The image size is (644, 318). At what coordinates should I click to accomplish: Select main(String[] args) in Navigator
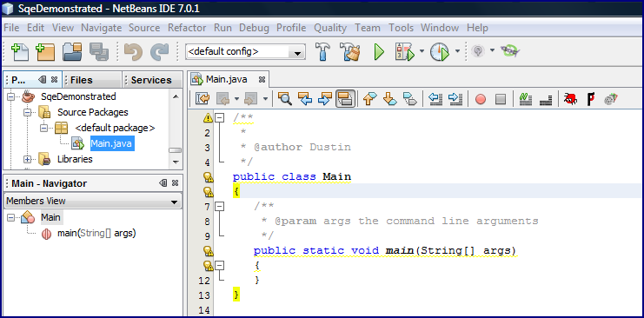[96, 234]
